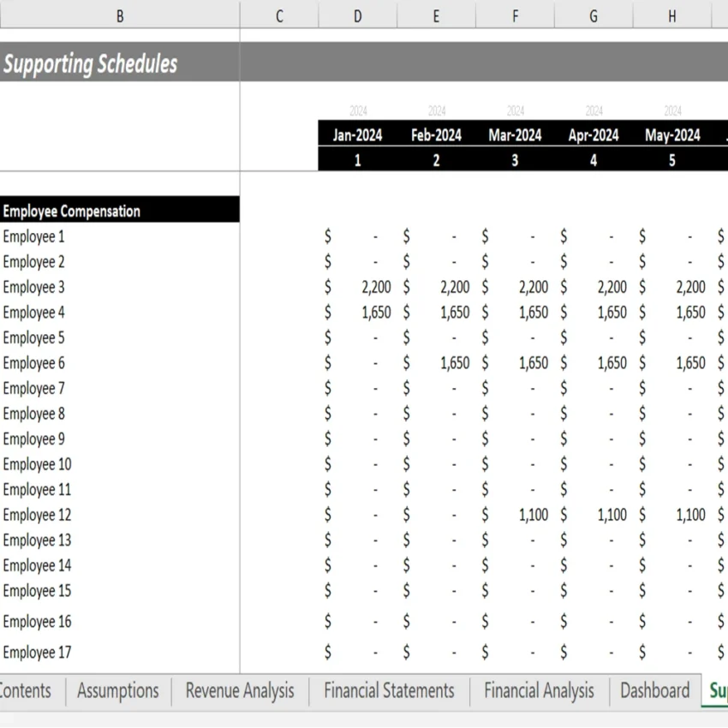This screenshot has width=728, height=728.
Task: Open the Revenue Analysis sheet
Action: tap(238, 690)
